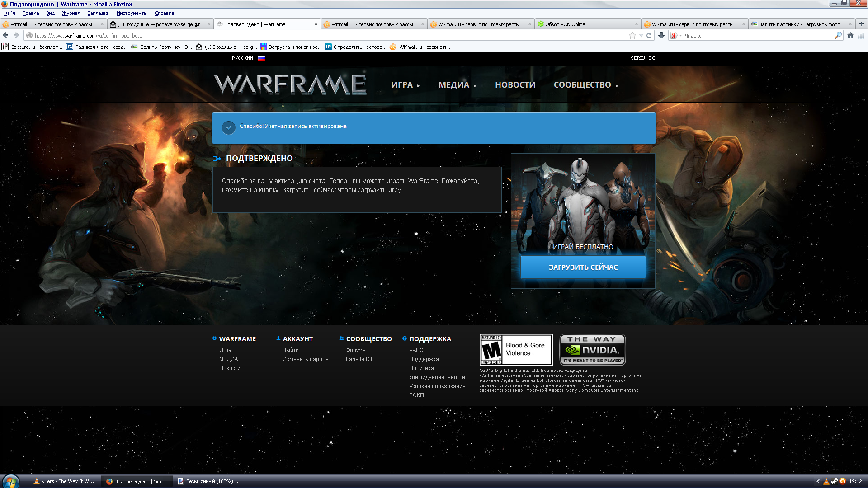Switch to the 'Обзор RAN Online' tab
The image size is (868, 488).
(x=588, y=24)
